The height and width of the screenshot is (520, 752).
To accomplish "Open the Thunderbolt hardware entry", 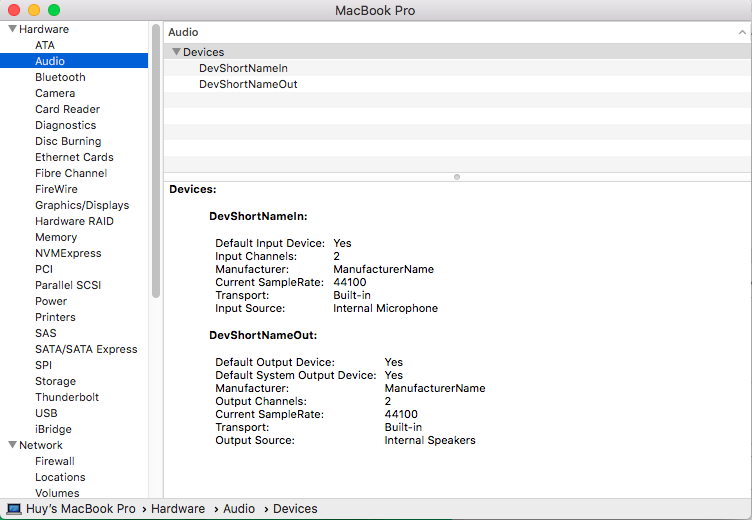I will coord(67,397).
